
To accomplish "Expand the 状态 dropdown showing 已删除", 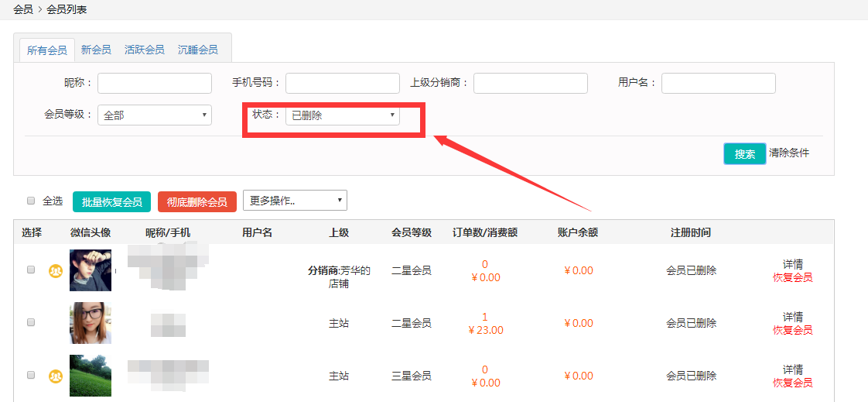I will coord(343,115).
